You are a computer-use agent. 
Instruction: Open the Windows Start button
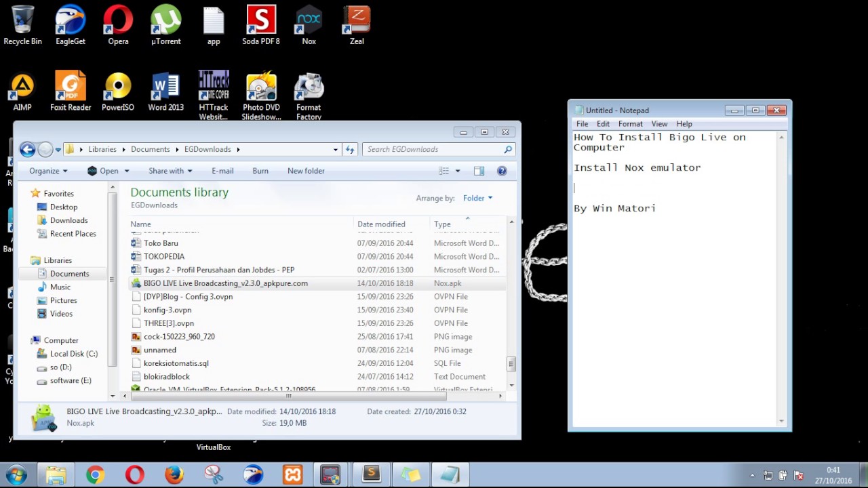(x=17, y=474)
